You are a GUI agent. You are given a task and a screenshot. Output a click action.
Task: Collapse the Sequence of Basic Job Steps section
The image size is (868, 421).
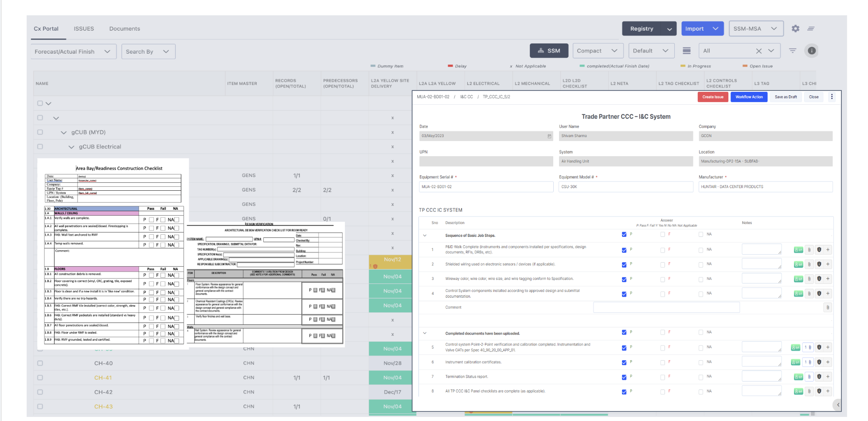424,235
